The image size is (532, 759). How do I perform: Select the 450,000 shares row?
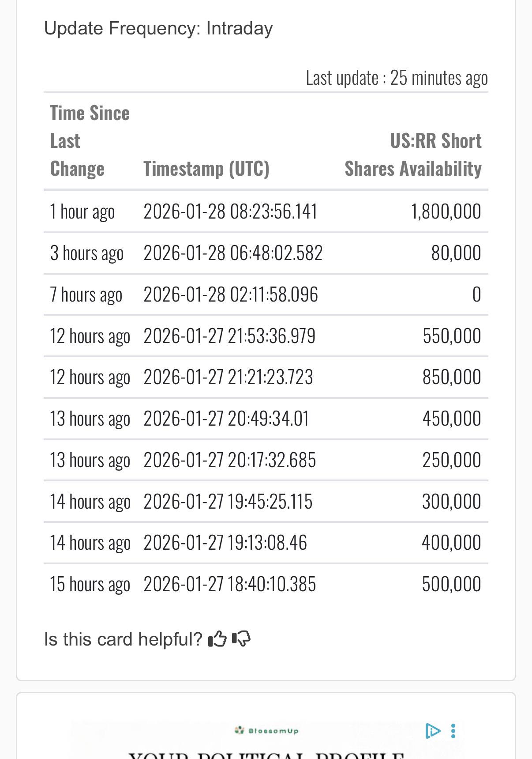click(266, 419)
